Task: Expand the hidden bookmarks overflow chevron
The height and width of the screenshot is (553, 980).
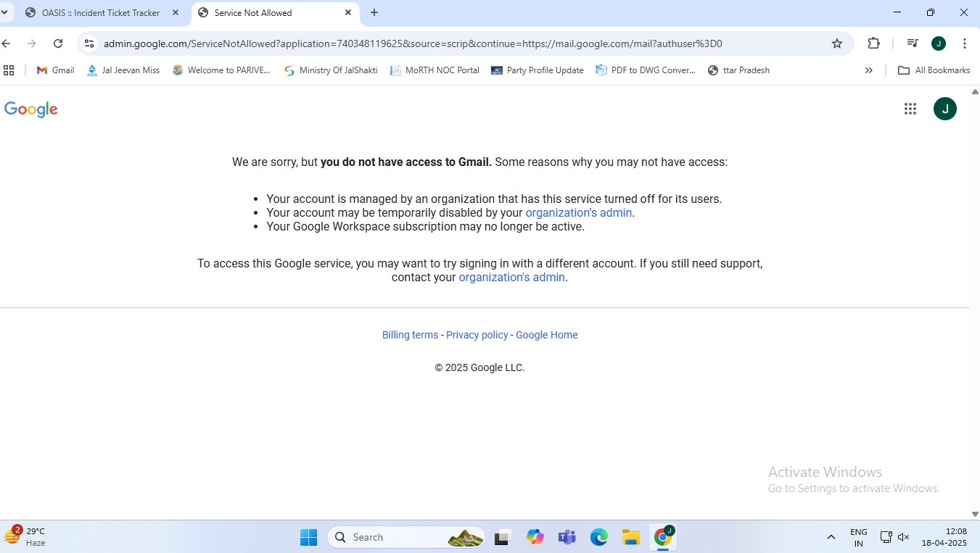Action: (x=869, y=70)
